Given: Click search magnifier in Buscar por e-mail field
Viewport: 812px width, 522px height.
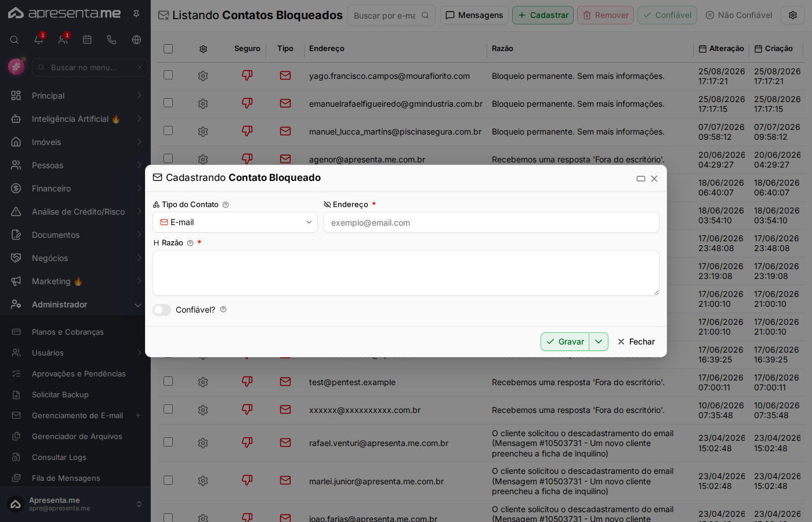Looking at the screenshot, I should [x=425, y=15].
